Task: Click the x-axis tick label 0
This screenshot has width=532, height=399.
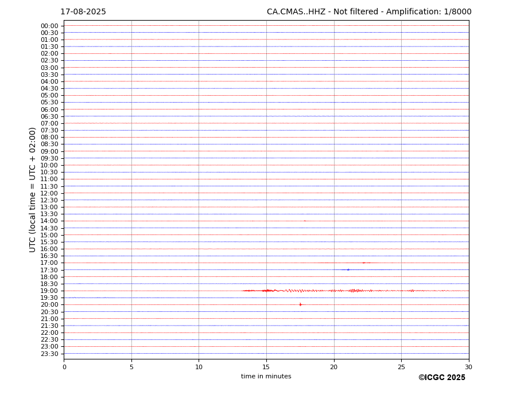Action: point(64,367)
